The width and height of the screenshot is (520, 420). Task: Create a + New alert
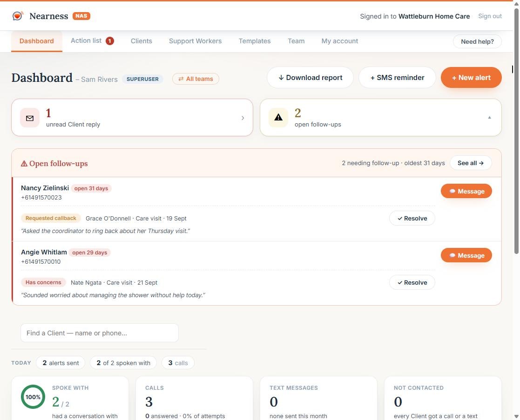(471, 78)
